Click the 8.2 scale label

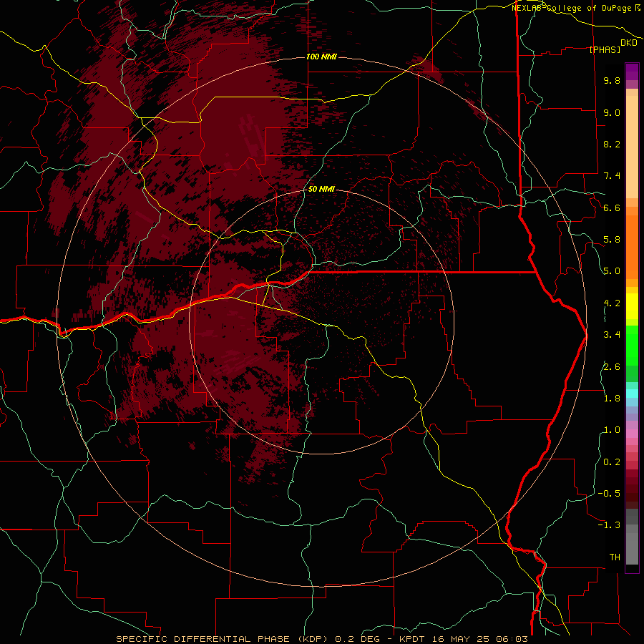click(x=612, y=144)
